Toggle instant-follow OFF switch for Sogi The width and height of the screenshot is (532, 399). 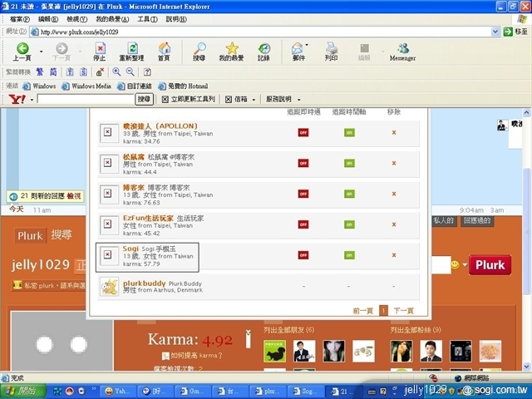[x=303, y=255]
